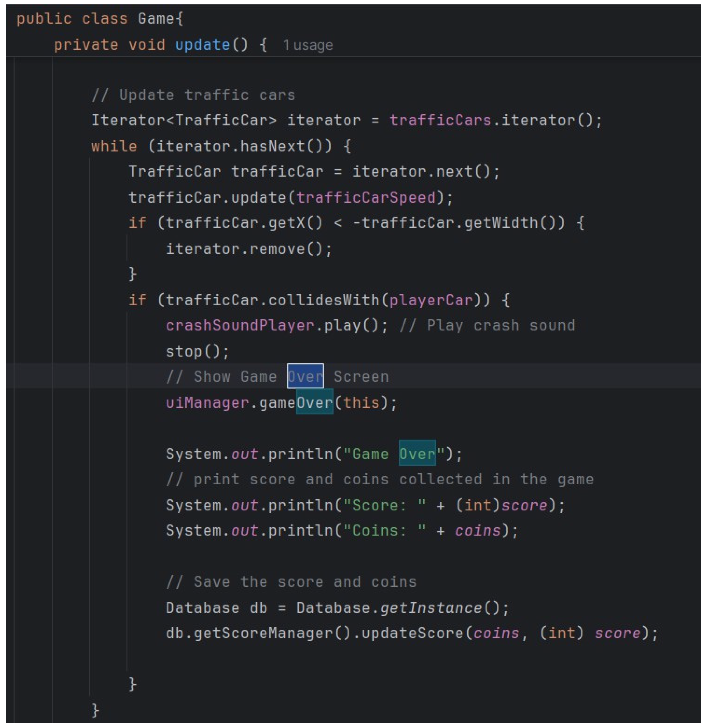
Task: Click the '// Update traffic cars' comment
Action: click(x=193, y=95)
